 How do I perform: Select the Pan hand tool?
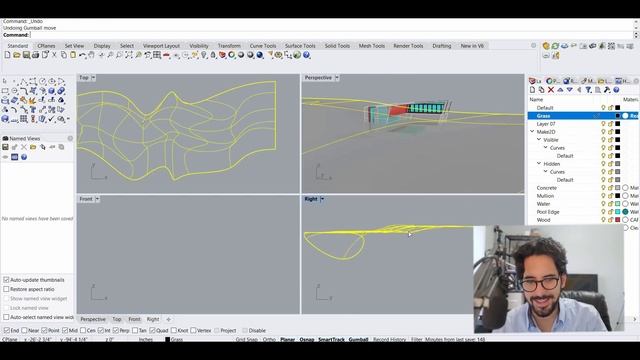(x=92, y=55)
